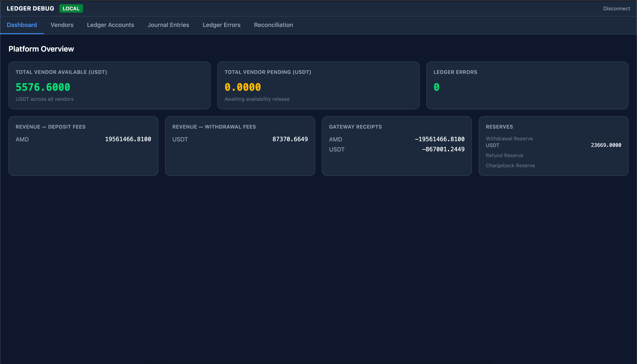637x364 pixels.
Task: Click AMD label in Deposit Fees card
Action: tap(22, 139)
